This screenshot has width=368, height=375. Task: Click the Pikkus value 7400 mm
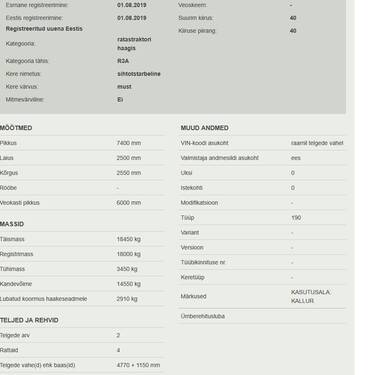tap(129, 143)
